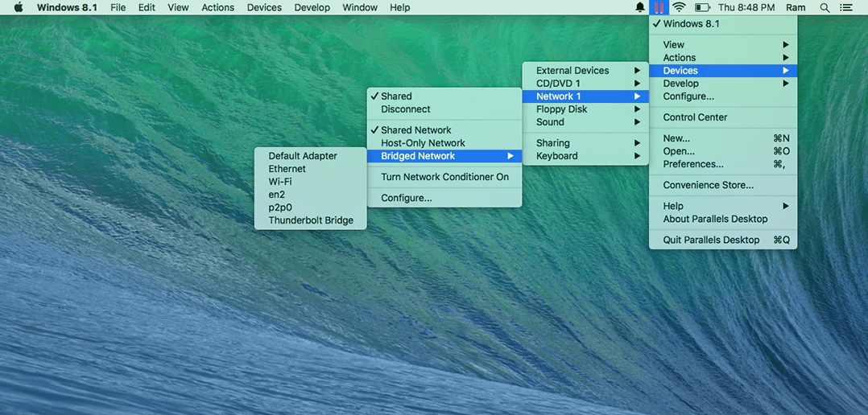Viewport: 868px width, 415px height.
Task: Open Control Center
Action: pyautogui.click(x=723, y=117)
